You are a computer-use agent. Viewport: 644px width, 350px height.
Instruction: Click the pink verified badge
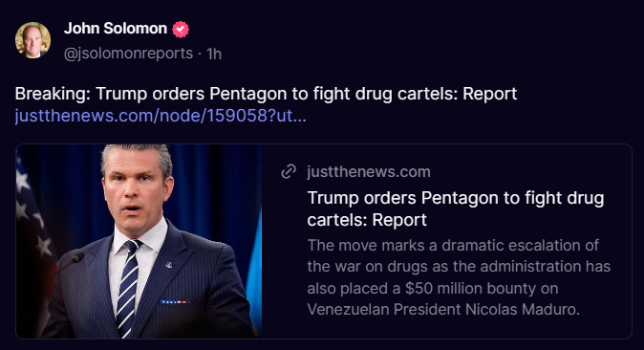click(x=181, y=30)
